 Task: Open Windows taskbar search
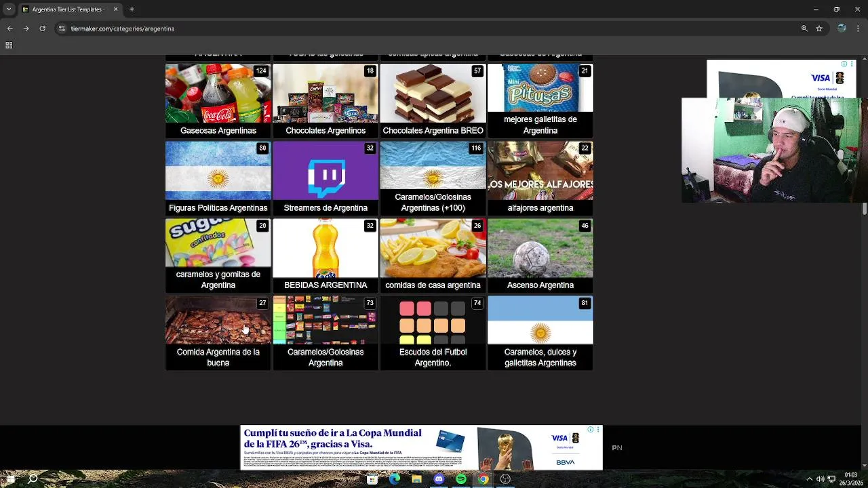pos(33,479)
